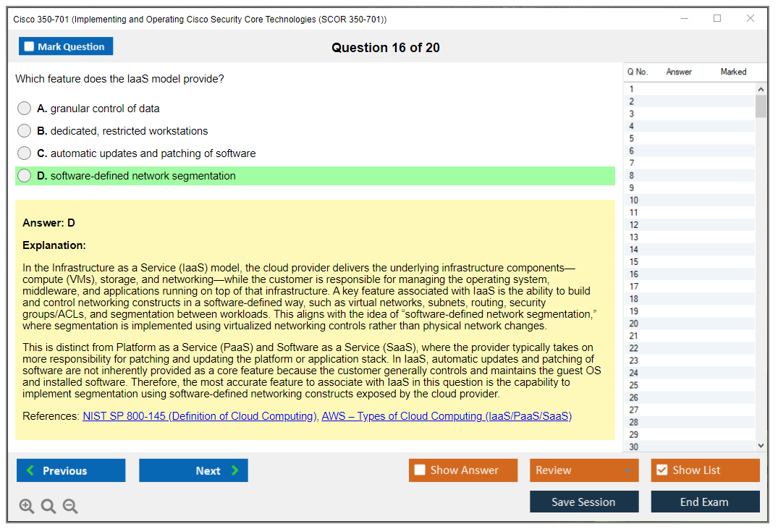The width and height of the screenshot is (778, 532).
Task: Select option A granular control of data
Action: [25, 109]
